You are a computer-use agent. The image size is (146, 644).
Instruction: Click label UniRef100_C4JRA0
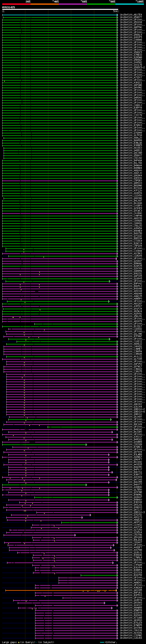(131, 213)
